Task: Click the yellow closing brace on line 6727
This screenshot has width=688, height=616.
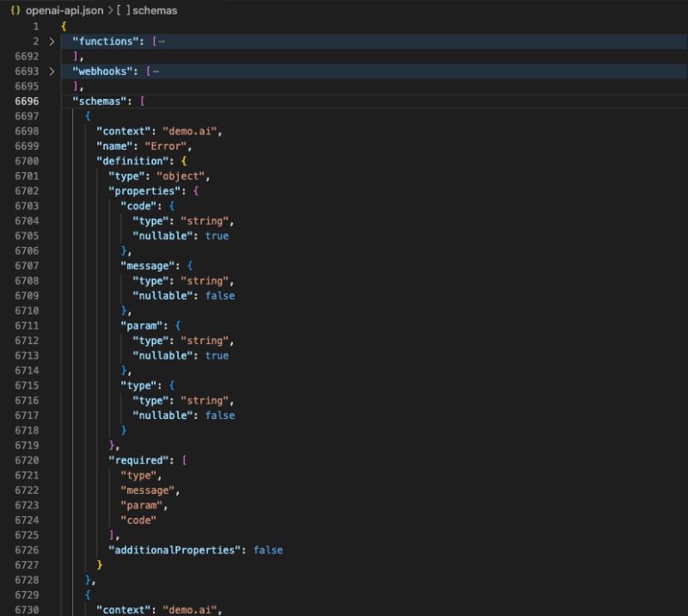Action: click(x=100, y=565)
